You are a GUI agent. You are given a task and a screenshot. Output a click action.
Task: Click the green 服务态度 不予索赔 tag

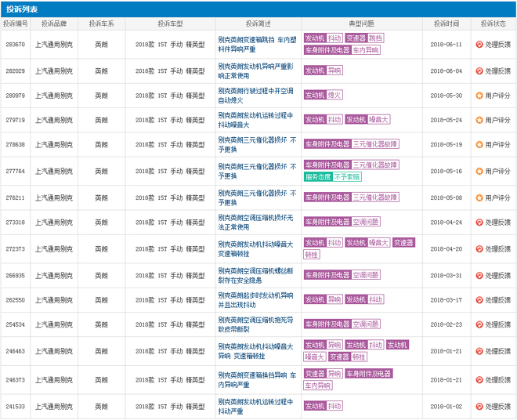point(332,177)
